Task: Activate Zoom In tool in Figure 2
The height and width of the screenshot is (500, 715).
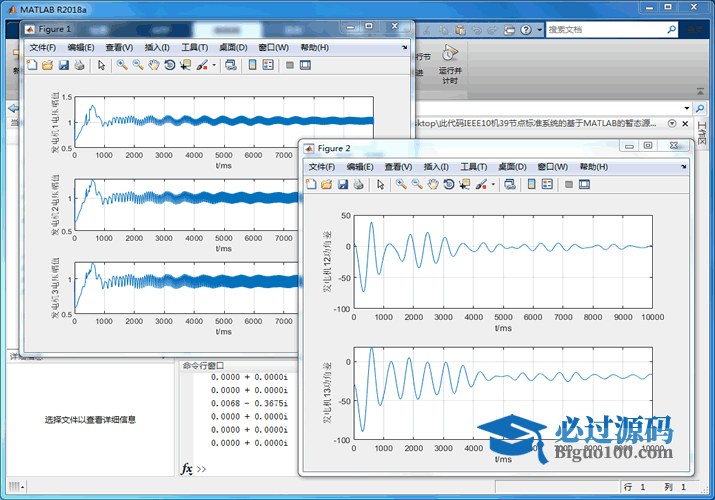Action: 401,184
